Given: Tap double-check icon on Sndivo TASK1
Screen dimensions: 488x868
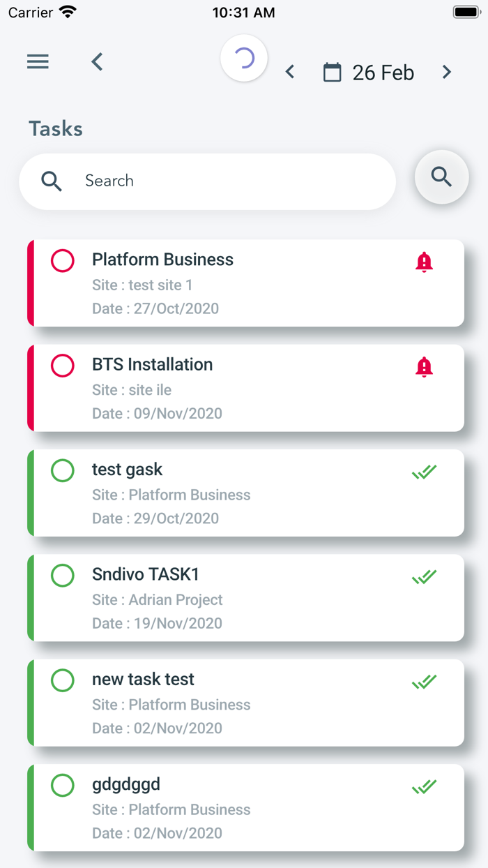Looking at the screenshot, I should click(424, 577).
